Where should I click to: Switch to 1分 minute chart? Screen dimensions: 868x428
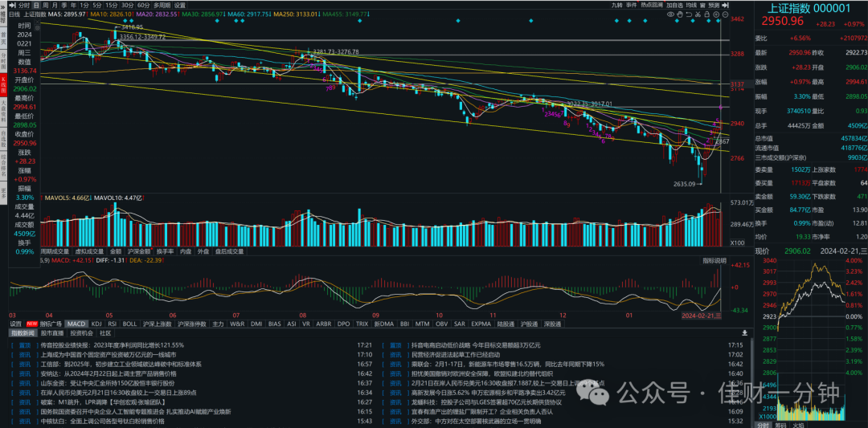tap(84, 5)
